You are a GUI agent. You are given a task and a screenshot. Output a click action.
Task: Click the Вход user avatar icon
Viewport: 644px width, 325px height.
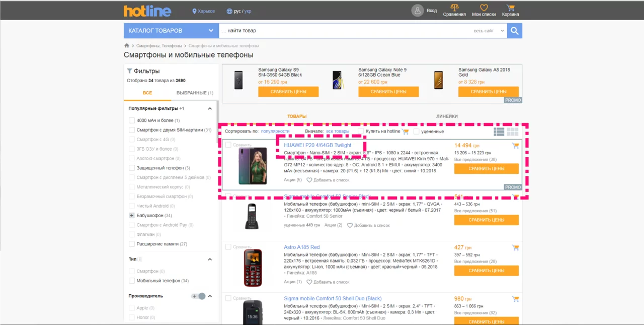click(418, 11)
